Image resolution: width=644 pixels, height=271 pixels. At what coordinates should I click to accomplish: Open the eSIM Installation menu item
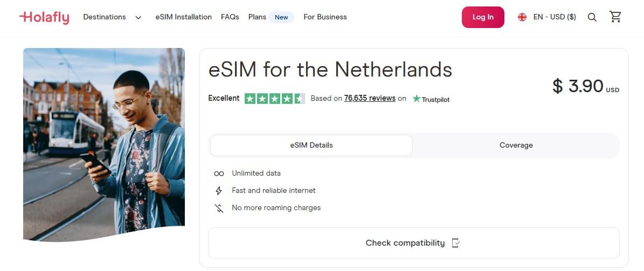[x=183, y=17]
